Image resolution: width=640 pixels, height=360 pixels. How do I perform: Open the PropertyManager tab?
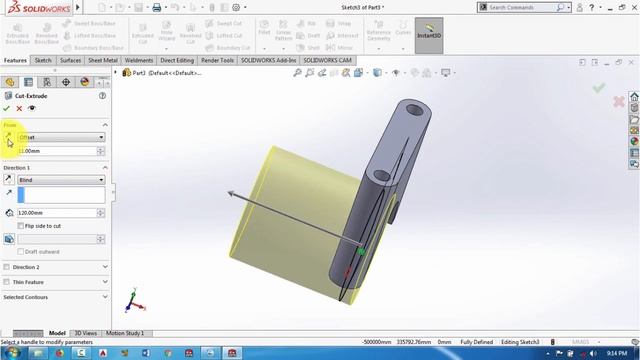[28, 82]
